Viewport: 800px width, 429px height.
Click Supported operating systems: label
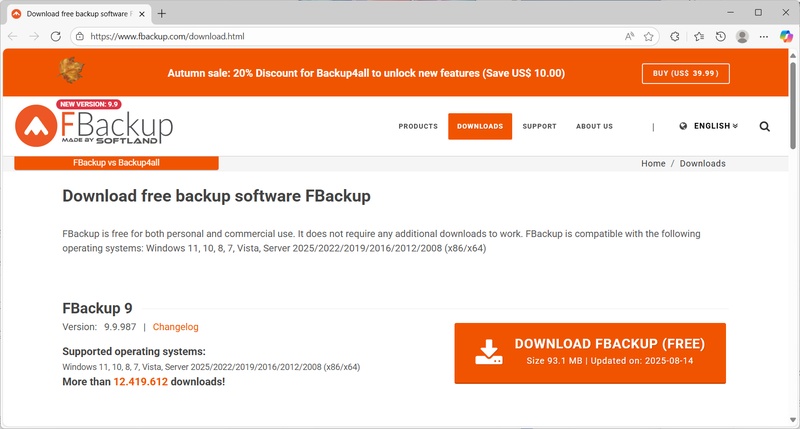click(134, 351)
